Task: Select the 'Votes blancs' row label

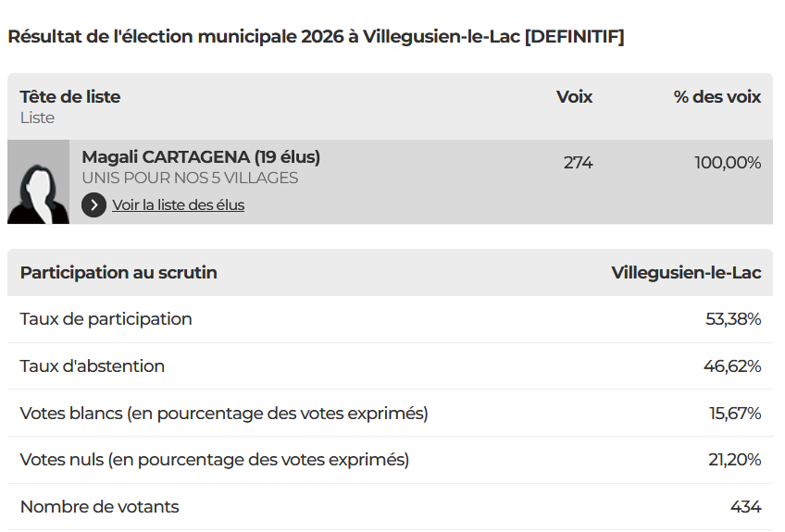Action: tap(224, 414)
